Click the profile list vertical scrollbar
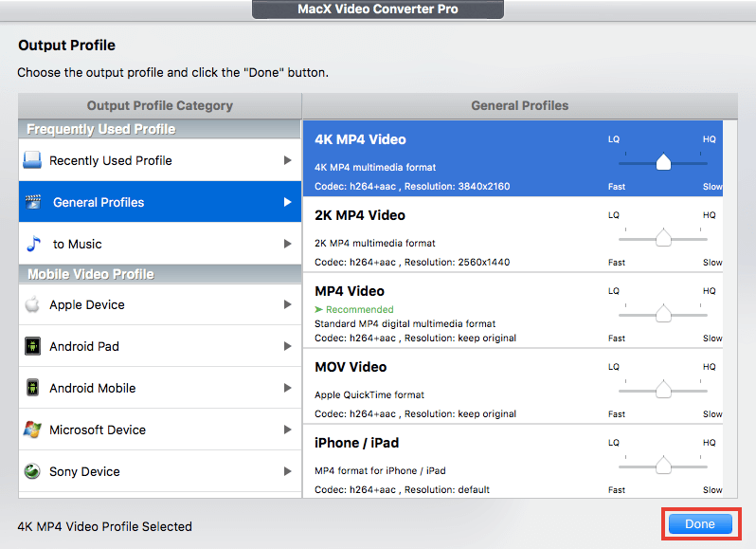The image size is (756, 549). coord(730,309)
